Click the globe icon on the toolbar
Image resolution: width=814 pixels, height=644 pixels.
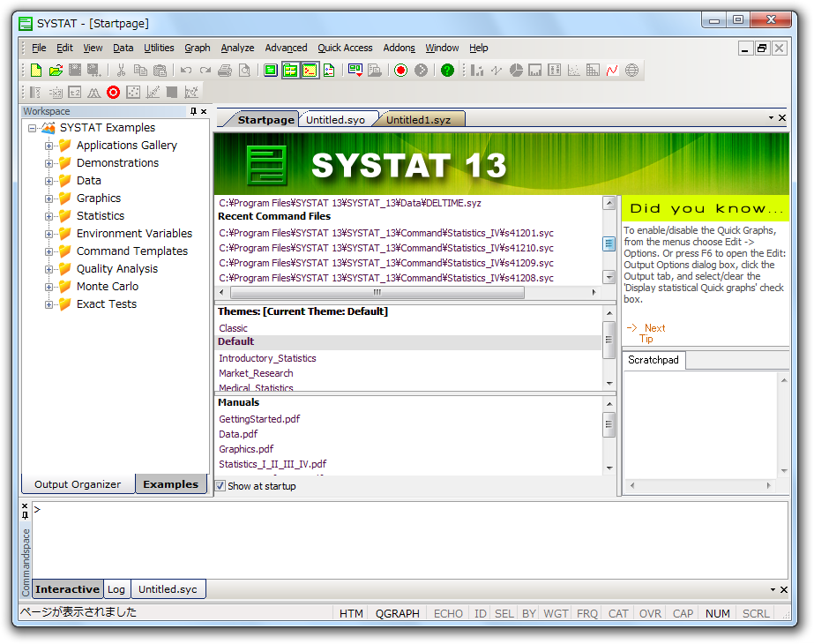[x=631, y=70]
